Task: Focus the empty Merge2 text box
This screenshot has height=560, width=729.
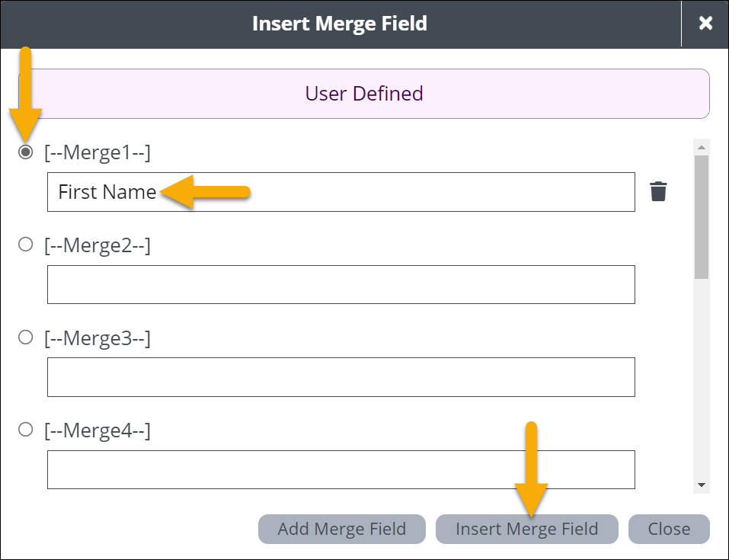Action: [x=341, y=284]
